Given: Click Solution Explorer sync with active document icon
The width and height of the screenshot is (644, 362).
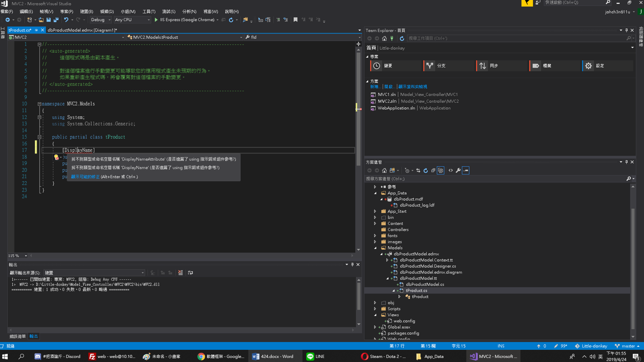Looking at the screenshot, I should click(x=418, y=170).
